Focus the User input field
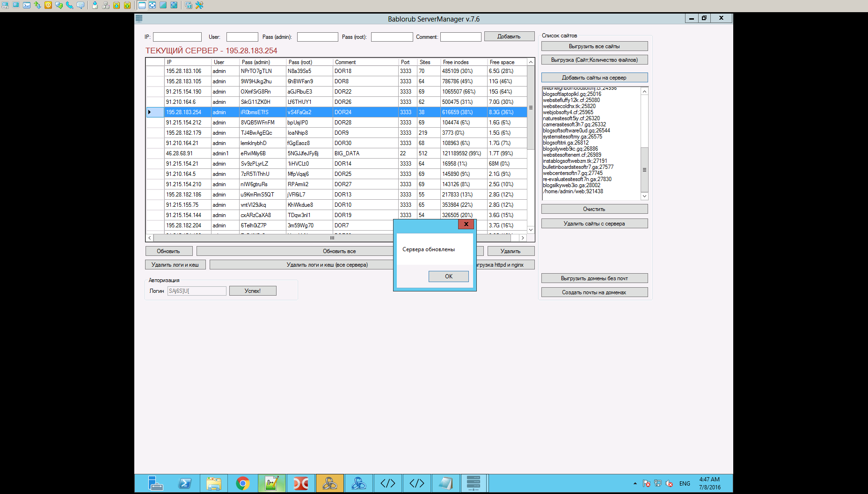868x494 pixels. point(242,37)
